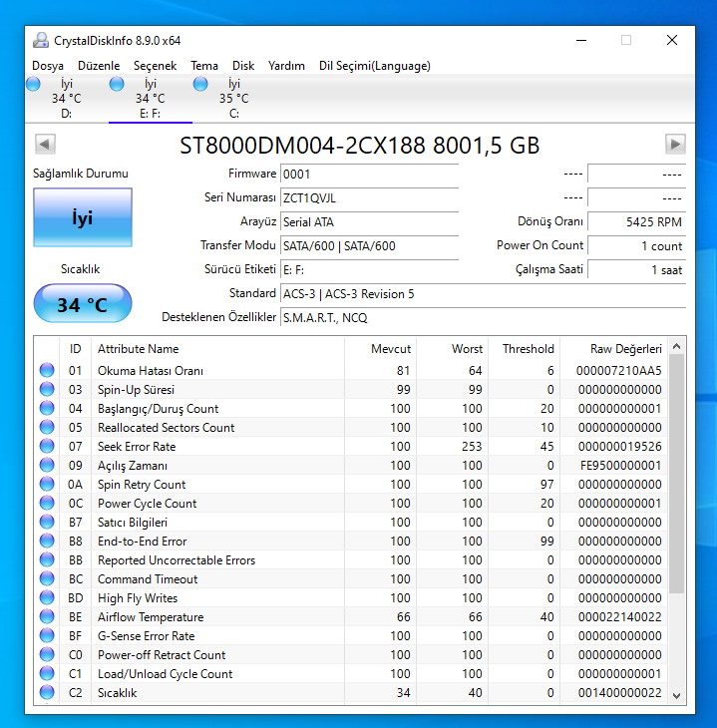The height and width of the screenshot is (728, 717).
Task: Click scroll down arrow of attribute list
Action: 676,695
